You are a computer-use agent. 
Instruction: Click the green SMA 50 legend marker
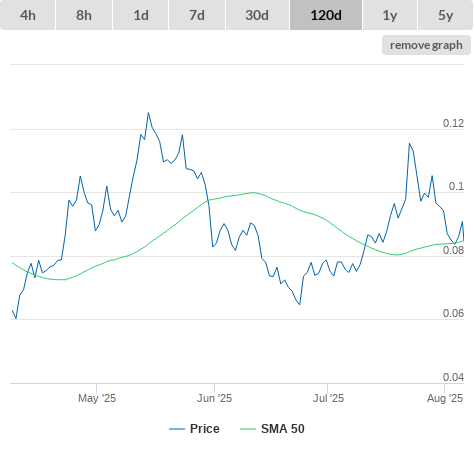pos(248,429)
